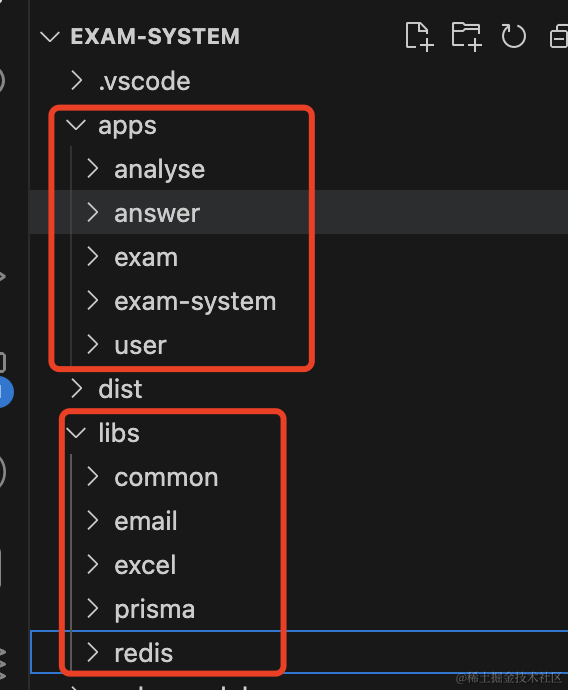This screenshot has height=690, width=568.
Task: Expand the user folder chevron
Action: [x=92, y=345]
